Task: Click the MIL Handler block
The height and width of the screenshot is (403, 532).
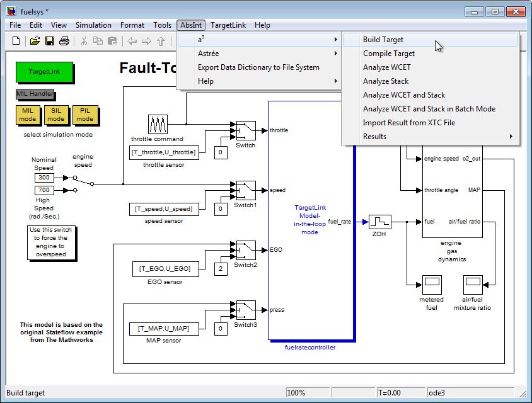Action: [x=35, y=94]
